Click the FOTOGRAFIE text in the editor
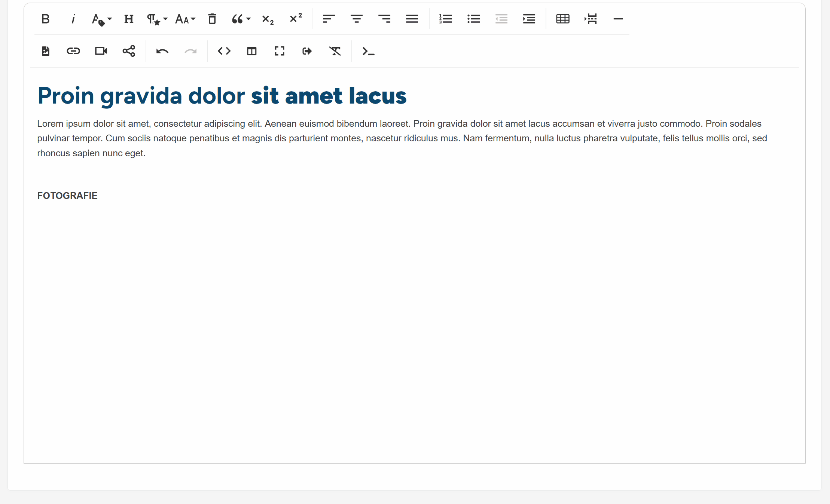Viewport: 830px width, 504px height. click(x=67, y=196)
